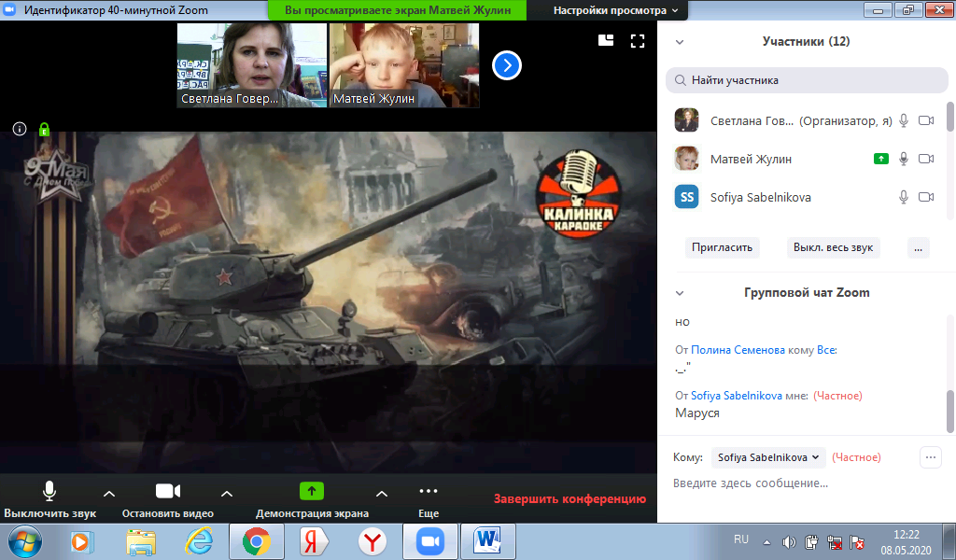Toggle Sofiya Sabelnikova microphone icon in list

[904, 197]
